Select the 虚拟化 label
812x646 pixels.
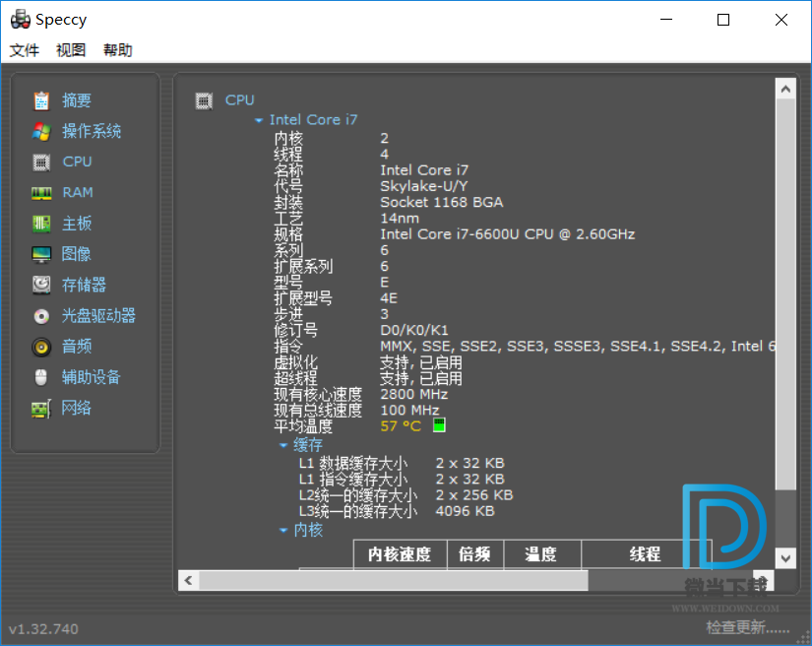click(x=295, y=362)
